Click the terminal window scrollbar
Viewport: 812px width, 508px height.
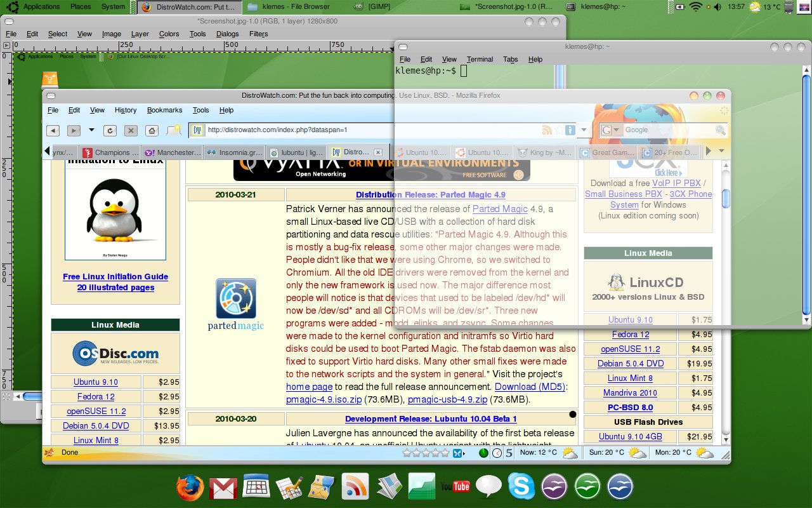806,194
